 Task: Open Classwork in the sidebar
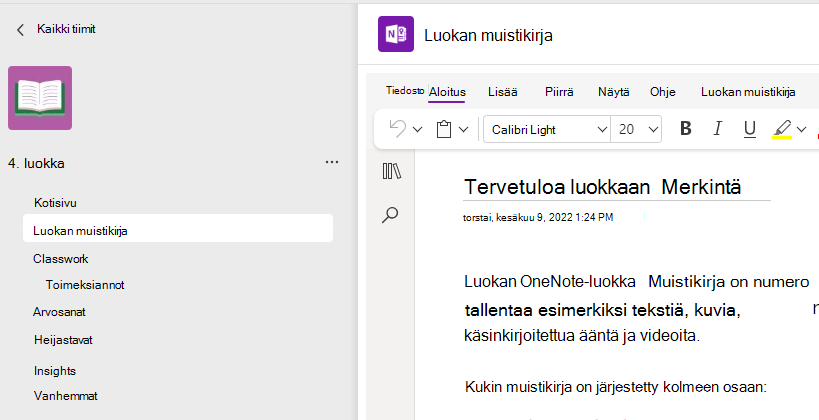tap(61, 259)
